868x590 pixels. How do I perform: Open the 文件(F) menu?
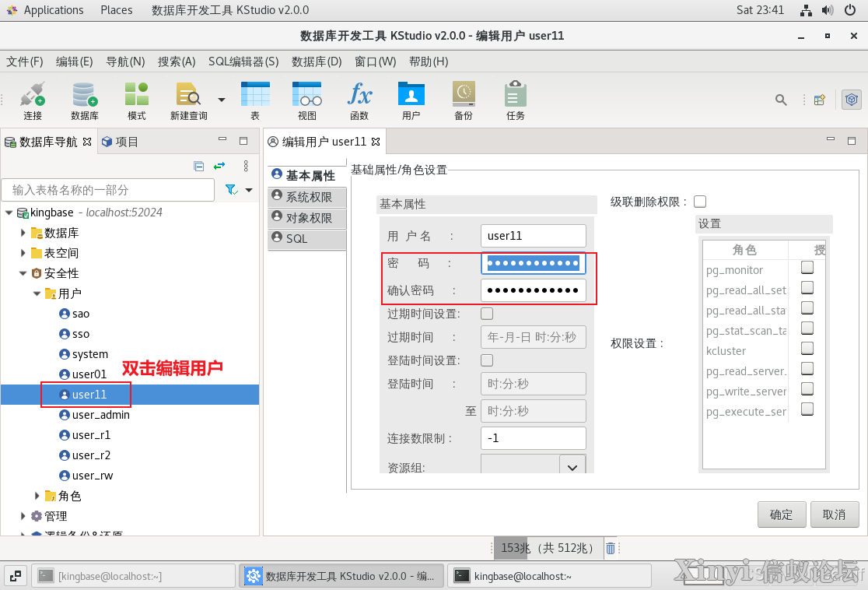point(24,61)
